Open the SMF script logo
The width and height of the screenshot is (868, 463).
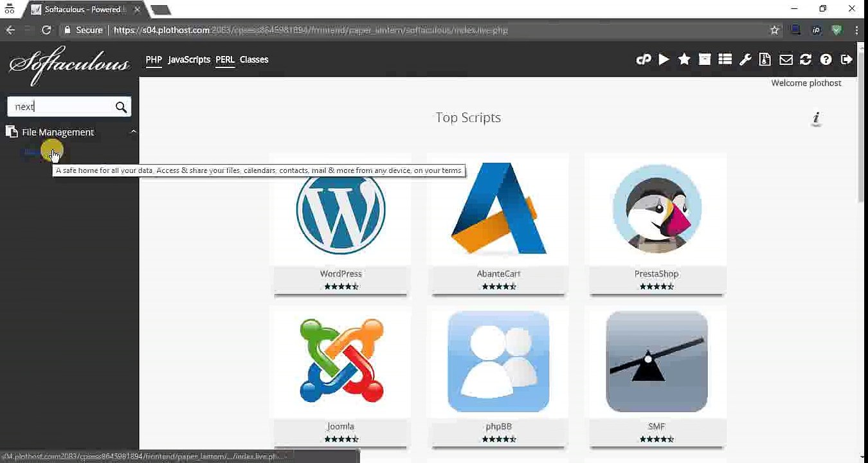(x=656, y=361)
